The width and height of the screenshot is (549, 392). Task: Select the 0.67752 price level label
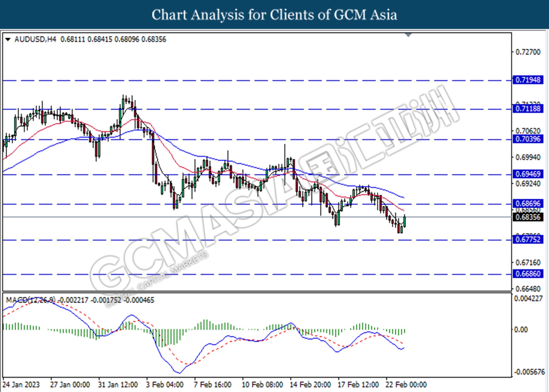point(528,239)
